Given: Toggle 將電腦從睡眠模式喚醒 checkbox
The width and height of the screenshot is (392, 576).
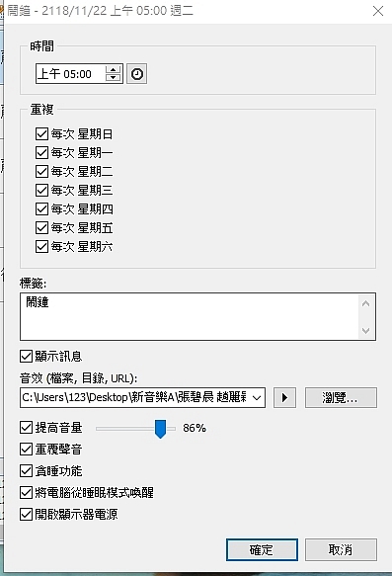Looking at the screenshot, I should click(26, 492).
